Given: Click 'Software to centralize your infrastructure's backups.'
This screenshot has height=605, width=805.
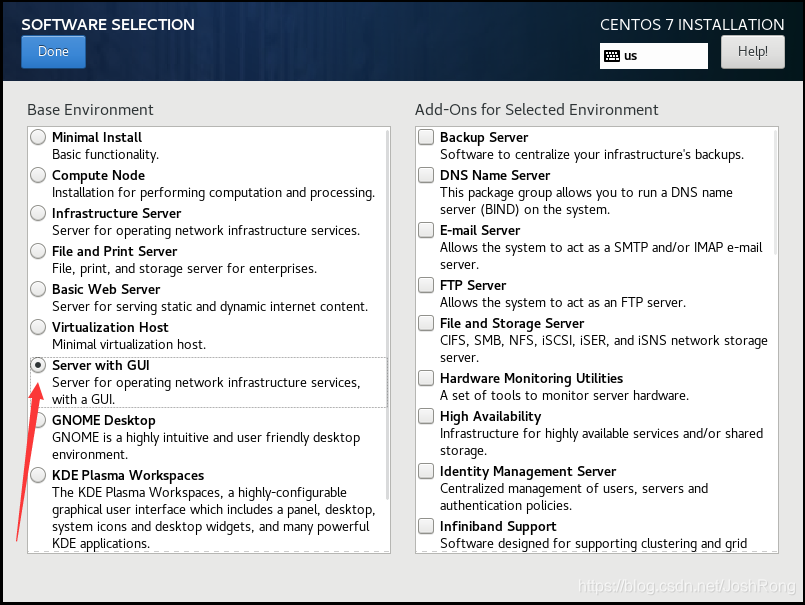Looking at the screenshot, I should [x=592, y=155].
